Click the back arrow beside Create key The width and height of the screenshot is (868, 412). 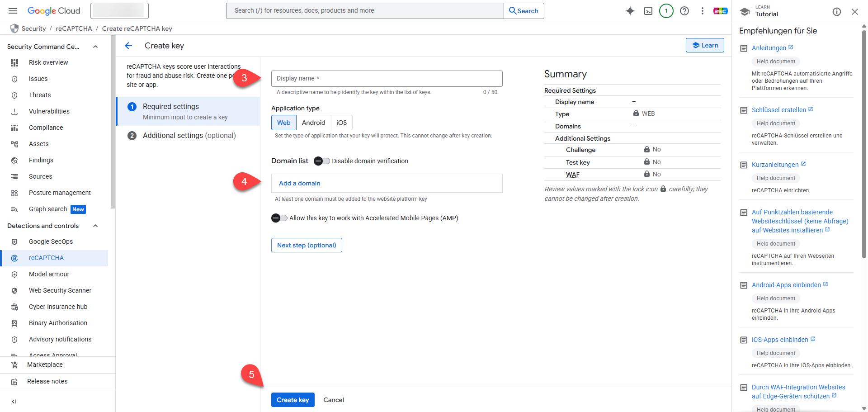(128, 46)
